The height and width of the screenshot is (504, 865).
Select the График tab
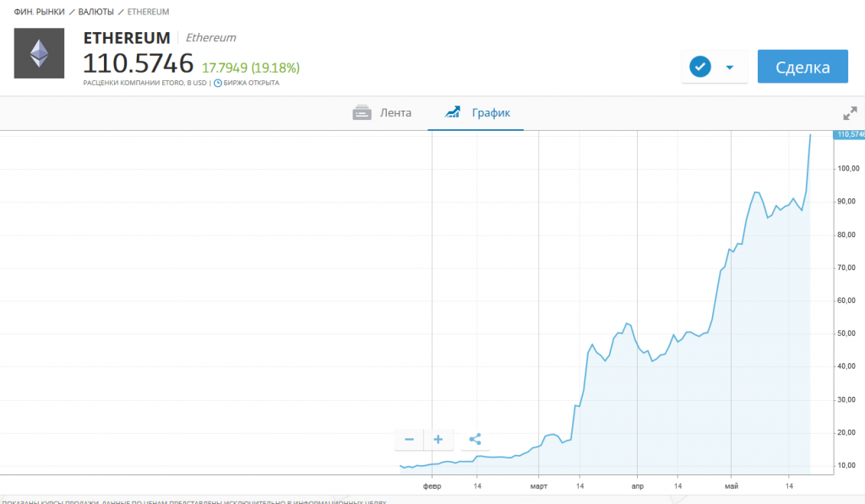point(477,112)
